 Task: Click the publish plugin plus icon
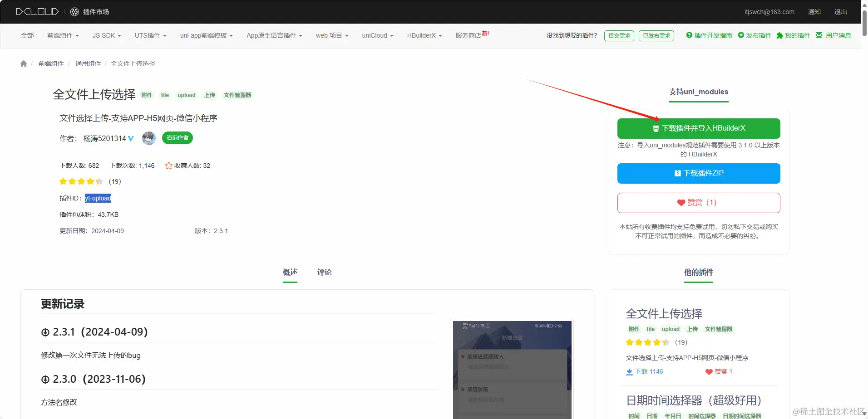pyautogui.click(x=741, y=35)
